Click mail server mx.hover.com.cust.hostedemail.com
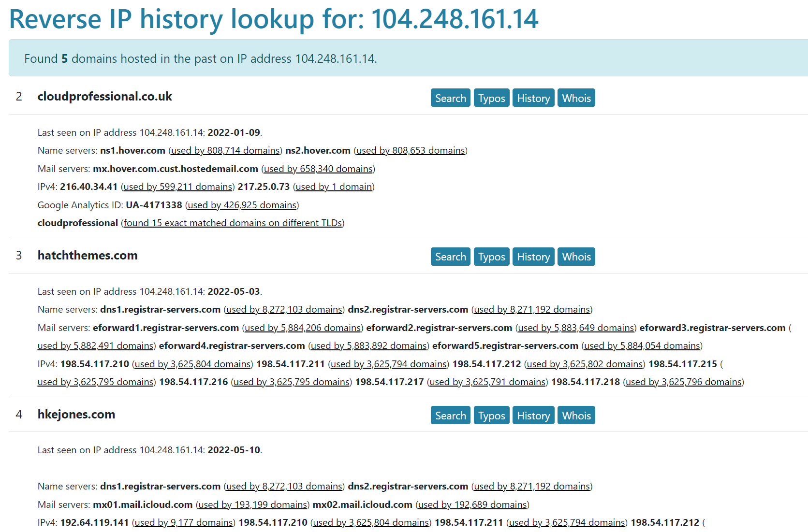The width and height of the screenshot is (808, 532). pyautogui.click(x=176, y=169)
